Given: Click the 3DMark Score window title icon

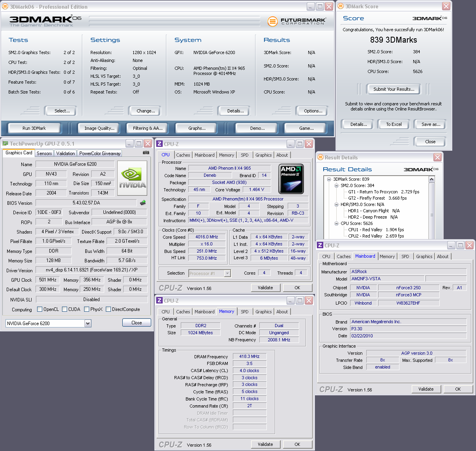Looking at the screenshot, I should tap(341, 6).
